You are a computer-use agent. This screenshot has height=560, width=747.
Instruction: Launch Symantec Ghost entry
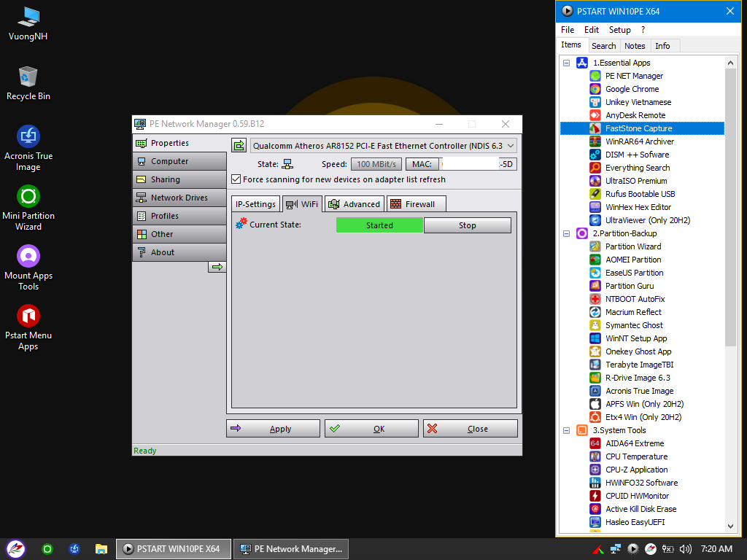(x=634, y=325)
